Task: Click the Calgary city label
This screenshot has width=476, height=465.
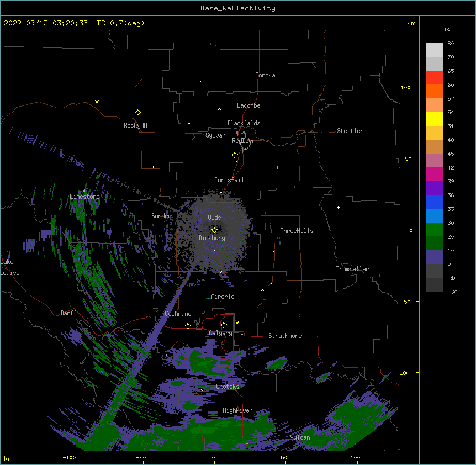Action: point(220,333)
